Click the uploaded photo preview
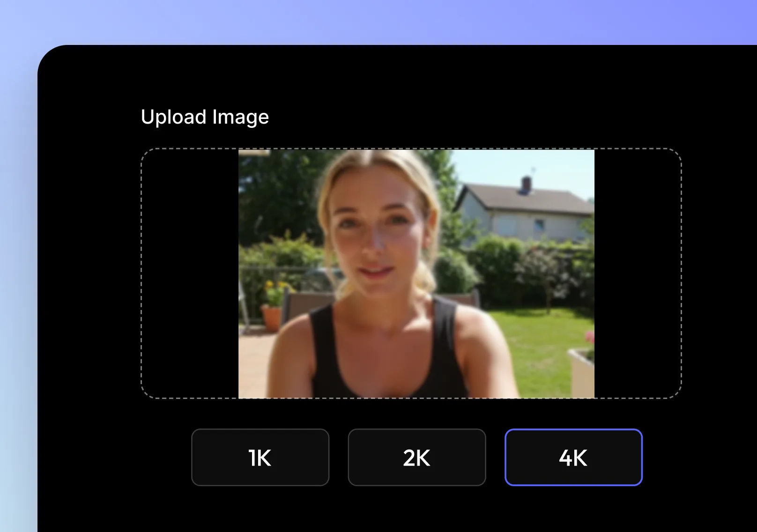Viewport: 757px width, 532px height. (x=416, y=274)
